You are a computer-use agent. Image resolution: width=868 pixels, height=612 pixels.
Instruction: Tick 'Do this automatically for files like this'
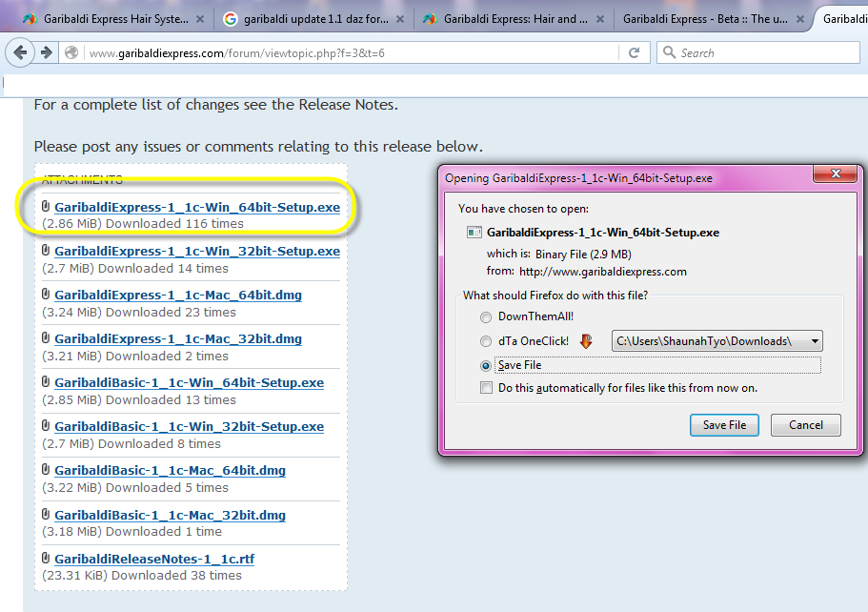click(x=486, y=388)
